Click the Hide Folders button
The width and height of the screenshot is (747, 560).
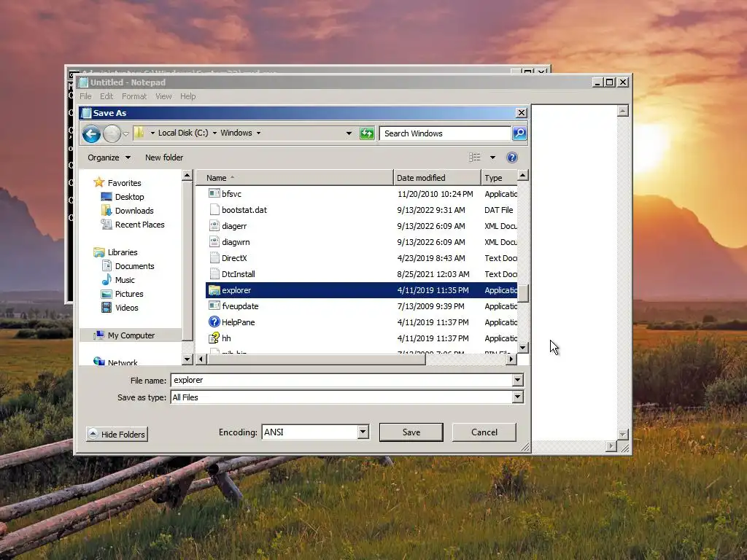pos(117,435)
